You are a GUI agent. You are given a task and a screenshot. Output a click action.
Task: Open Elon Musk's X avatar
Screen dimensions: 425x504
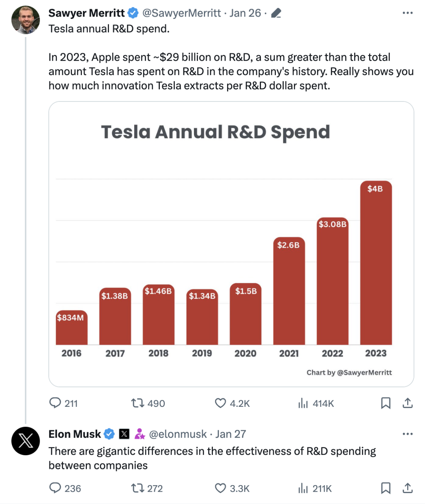click(26, 441)
